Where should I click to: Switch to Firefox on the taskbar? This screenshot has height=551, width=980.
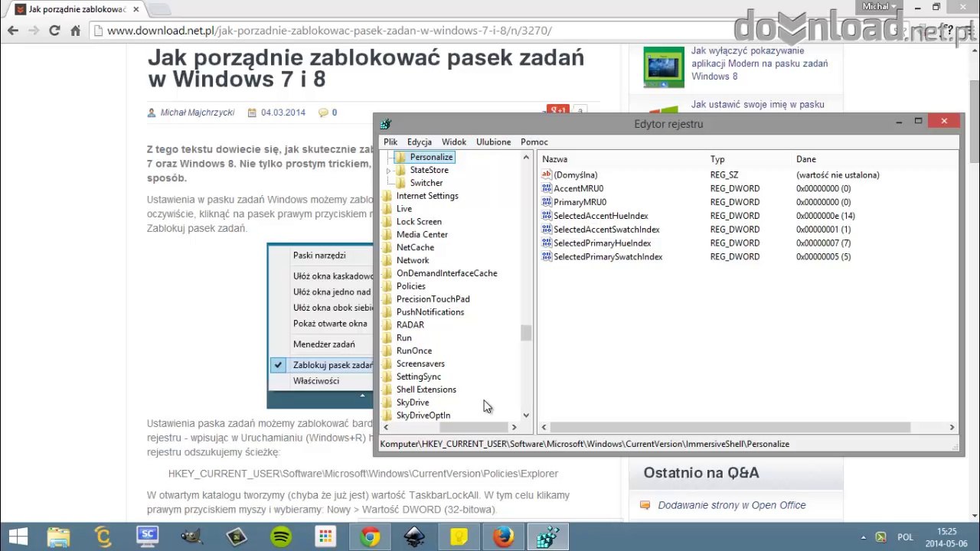click(503, 537)
